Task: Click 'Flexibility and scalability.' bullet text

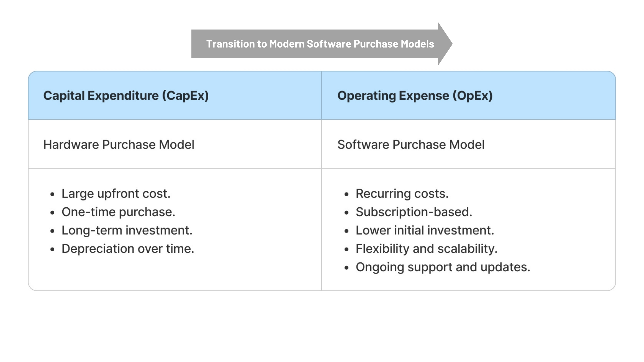Action: pos(426,249)
